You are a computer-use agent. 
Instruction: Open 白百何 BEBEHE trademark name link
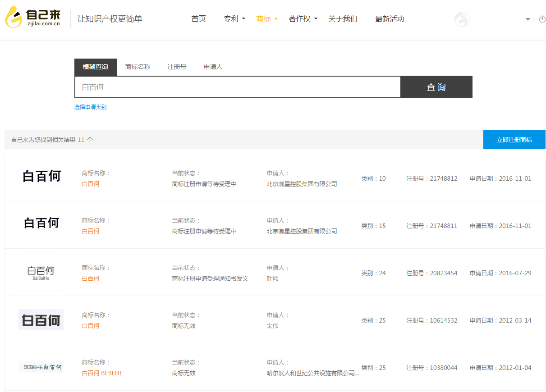click(102, 373)
